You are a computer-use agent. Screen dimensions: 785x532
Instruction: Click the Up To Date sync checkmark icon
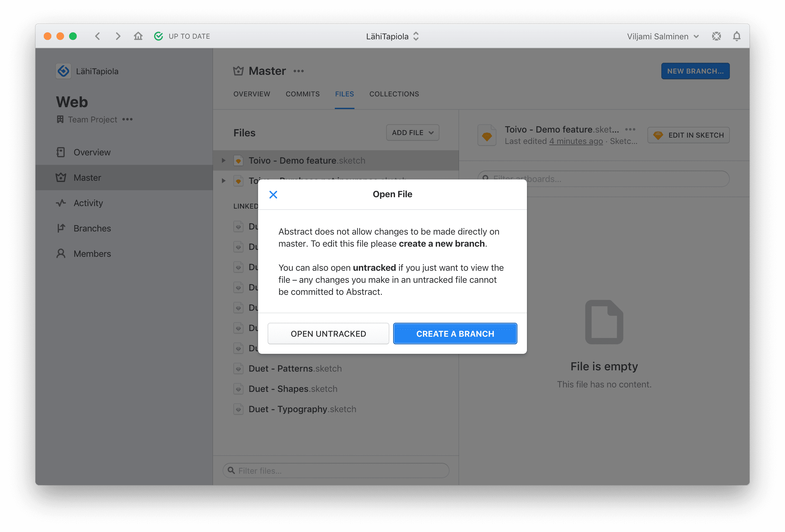pos(159,36)
